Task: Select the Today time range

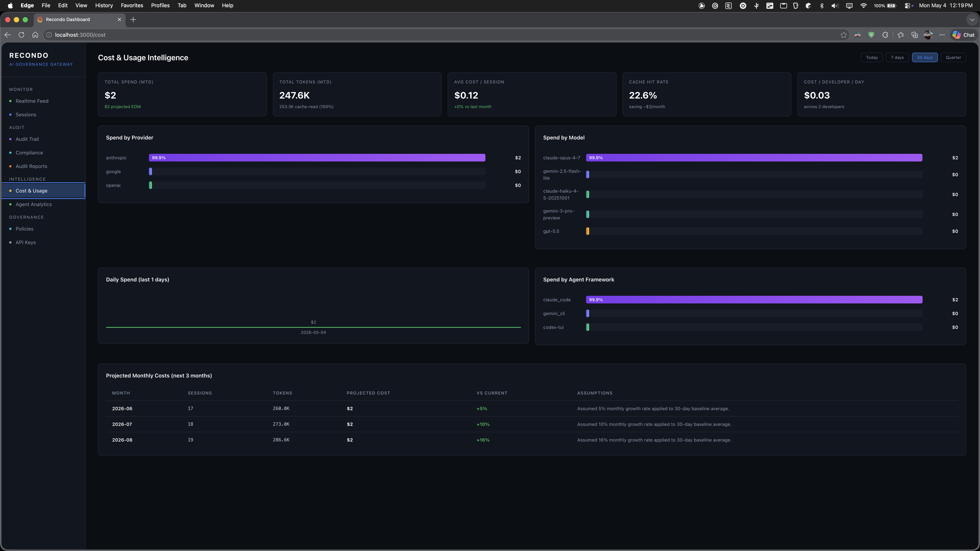Action: pyautogui.click(x=872, y=57)
